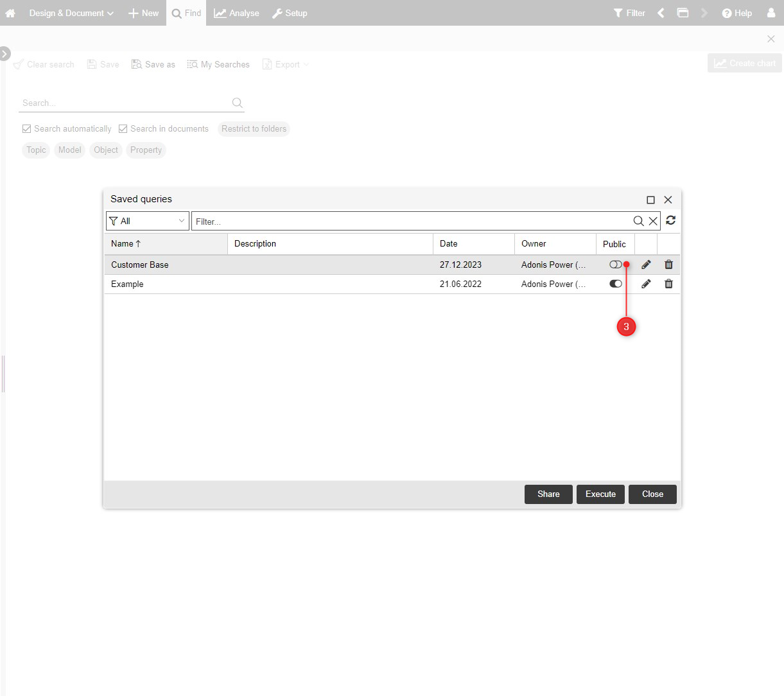Open the Setup menu
Screen dimensions: 784x696
coord(290,13)
